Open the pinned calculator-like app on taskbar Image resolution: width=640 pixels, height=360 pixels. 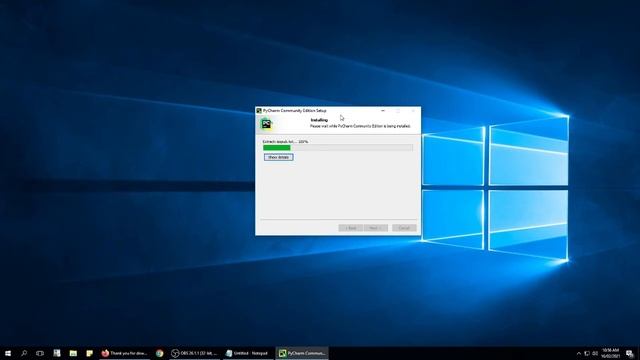pos(57,353)
